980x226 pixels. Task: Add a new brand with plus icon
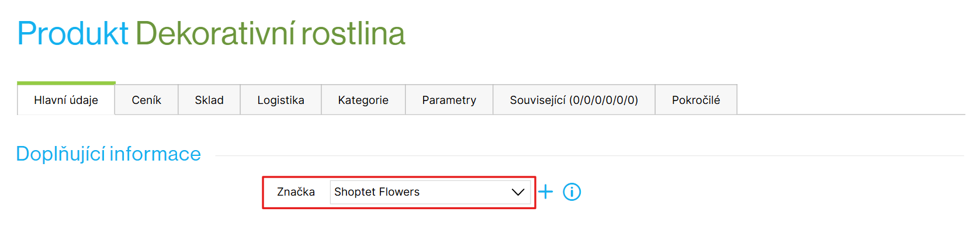(x=545, y=192)
